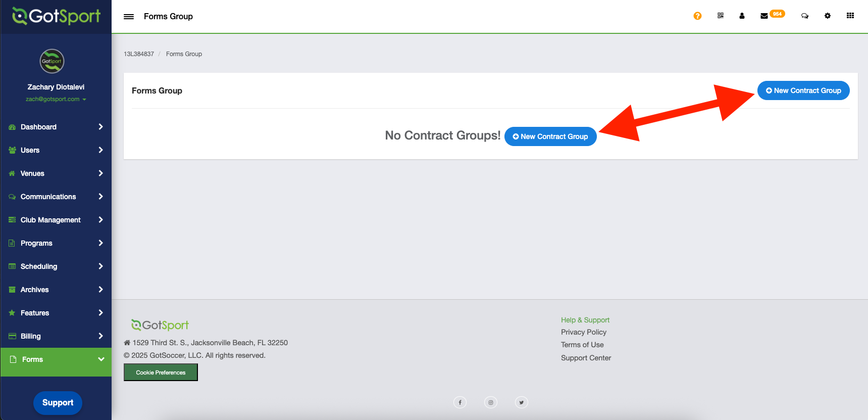Expand the Scheduling chevron
The width and height of the screenshot is (868, 420).
coord(100,266)
